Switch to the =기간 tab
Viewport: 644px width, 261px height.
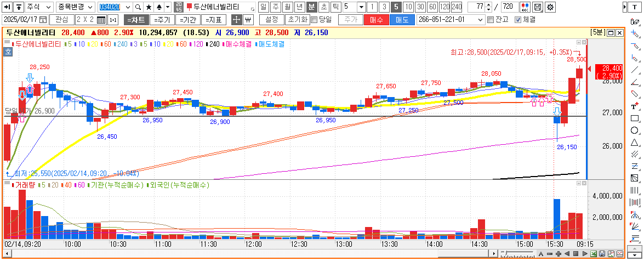coord(188,20)
